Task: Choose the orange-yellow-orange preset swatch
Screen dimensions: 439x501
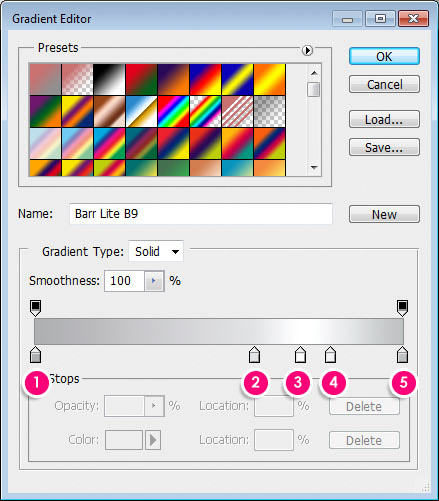Action: pos(269,79)
